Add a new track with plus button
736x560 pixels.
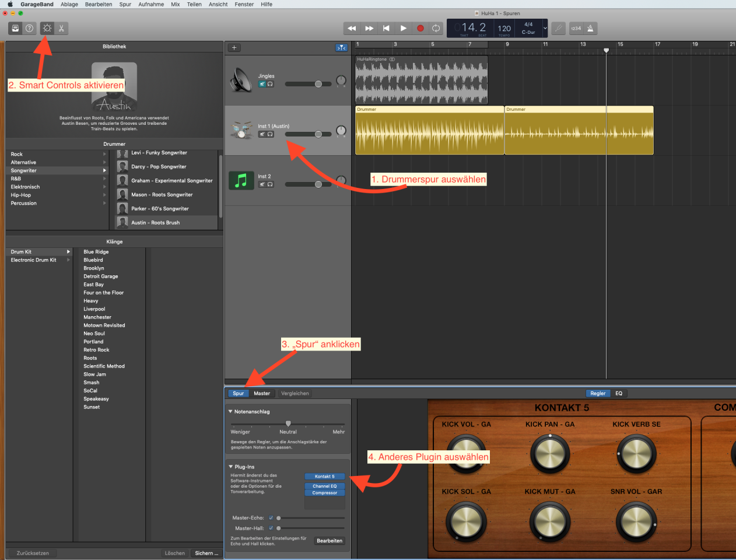click(234, 48)
